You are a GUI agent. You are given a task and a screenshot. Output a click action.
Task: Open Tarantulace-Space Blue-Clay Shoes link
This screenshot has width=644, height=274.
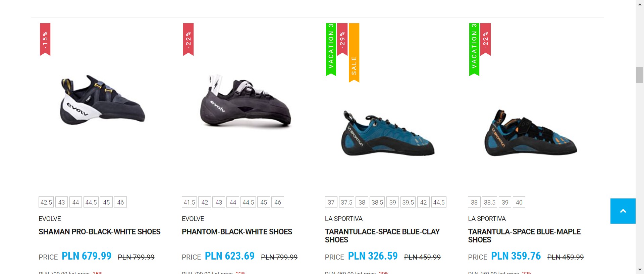click(382, 236)
